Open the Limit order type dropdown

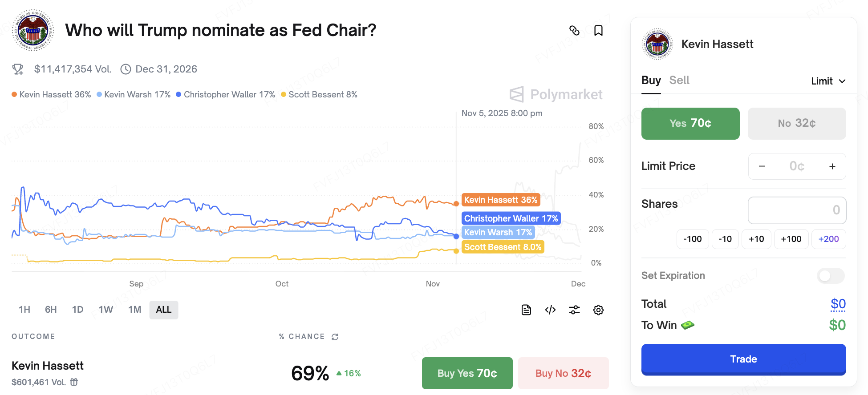(828, 81)
